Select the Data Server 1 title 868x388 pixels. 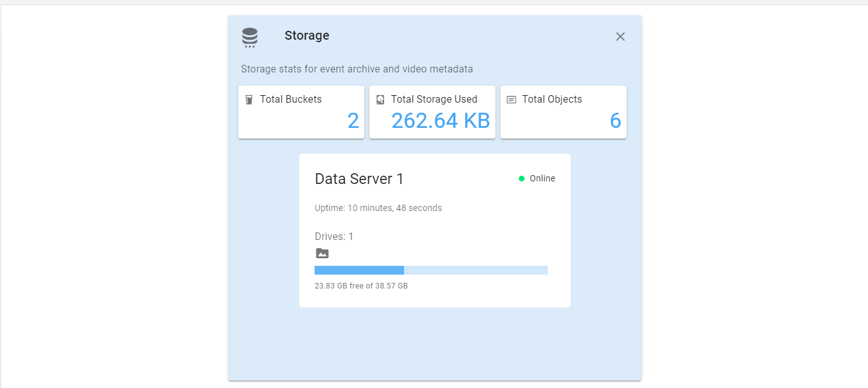[358, 179]
